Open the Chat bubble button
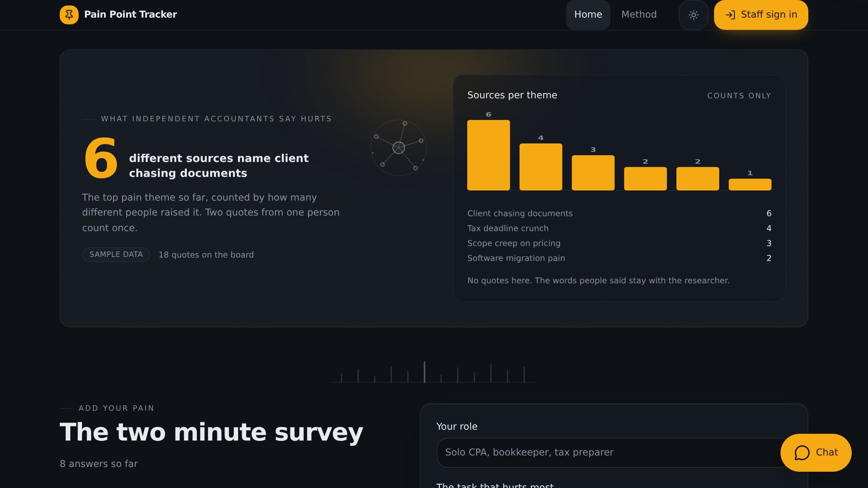 click(x=816, y=452)
